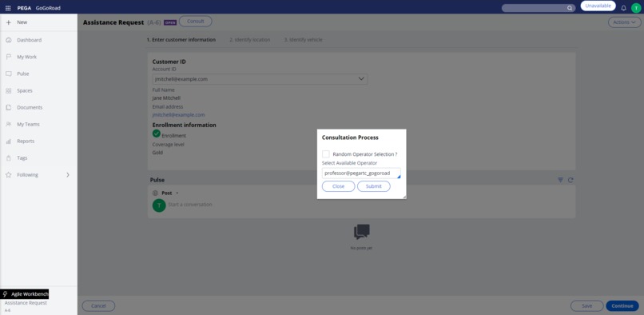Screen dimensions: 644x315
Task: Select the Dashboard menu item
Action: (29, 40)
